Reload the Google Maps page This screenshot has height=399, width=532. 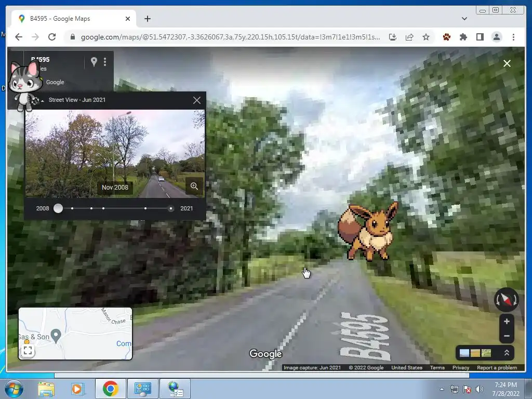[x=52, y=37]
